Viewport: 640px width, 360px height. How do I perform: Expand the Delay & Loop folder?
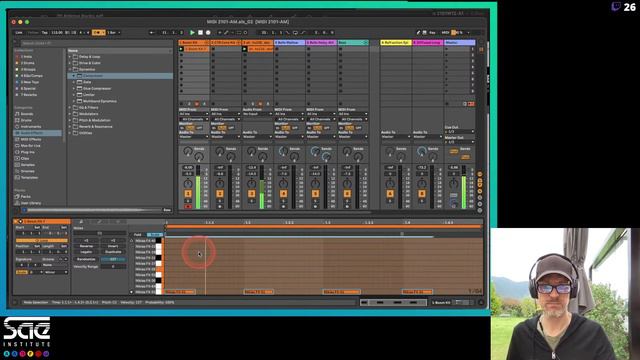70,57
